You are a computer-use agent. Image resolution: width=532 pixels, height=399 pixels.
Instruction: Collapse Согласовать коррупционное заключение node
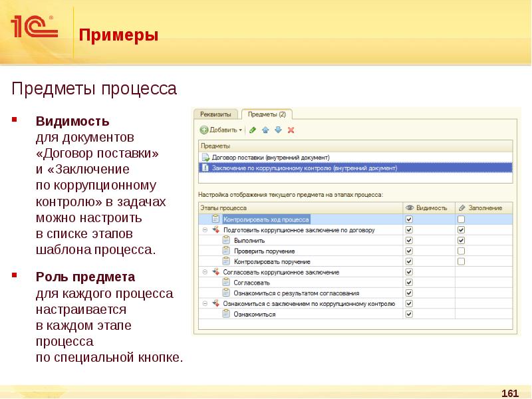coord(203,272)
